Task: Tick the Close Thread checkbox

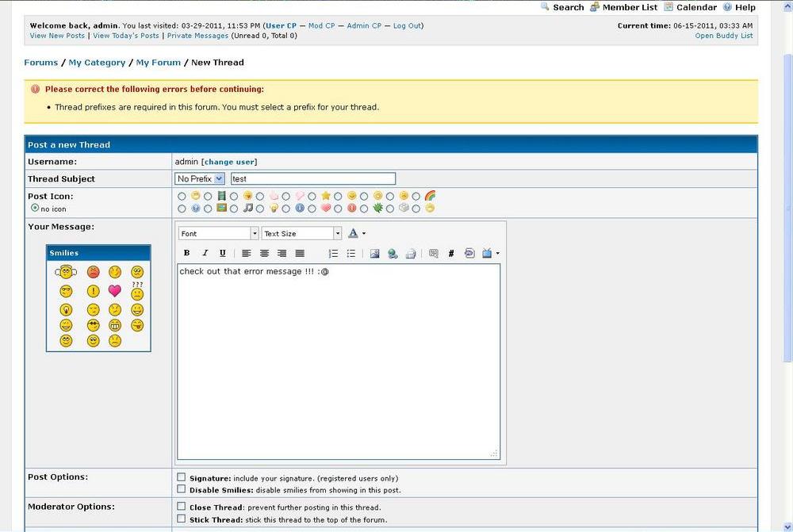Action: (182, 507)
